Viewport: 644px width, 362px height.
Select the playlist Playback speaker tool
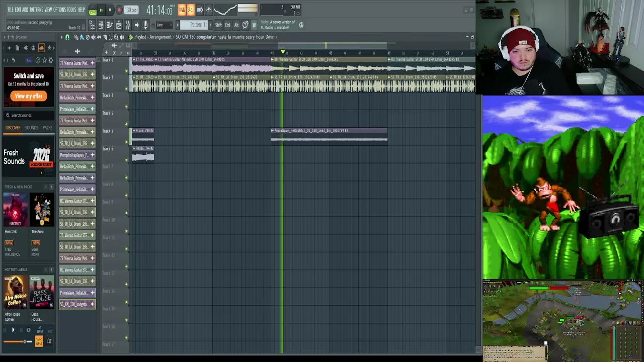click(121, 37)
